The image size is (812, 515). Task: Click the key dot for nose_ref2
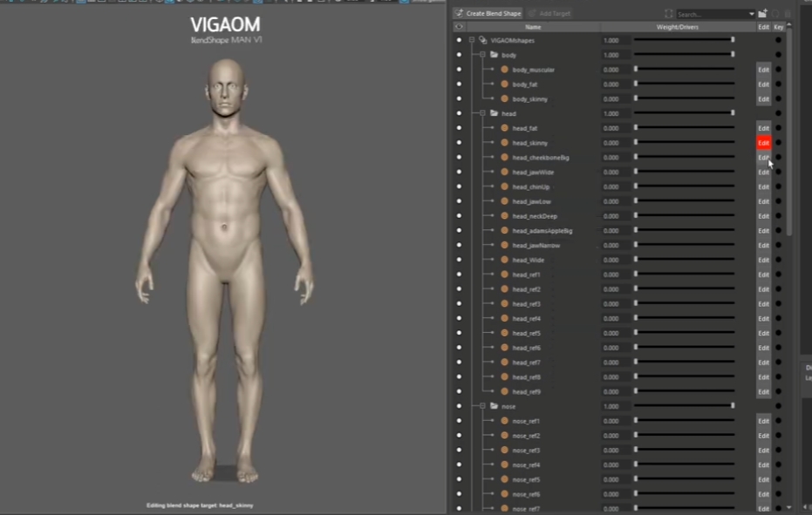click(x=778, y=436)
